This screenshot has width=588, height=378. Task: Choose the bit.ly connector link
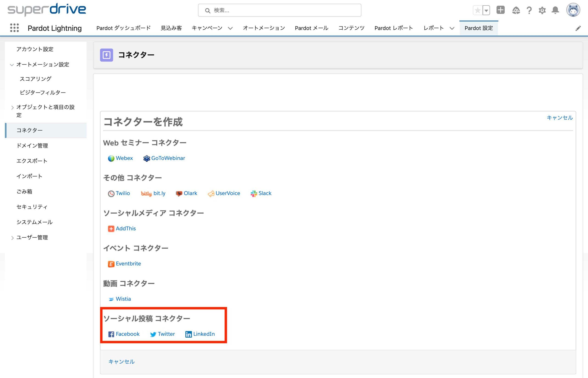(x=159, y=193)
